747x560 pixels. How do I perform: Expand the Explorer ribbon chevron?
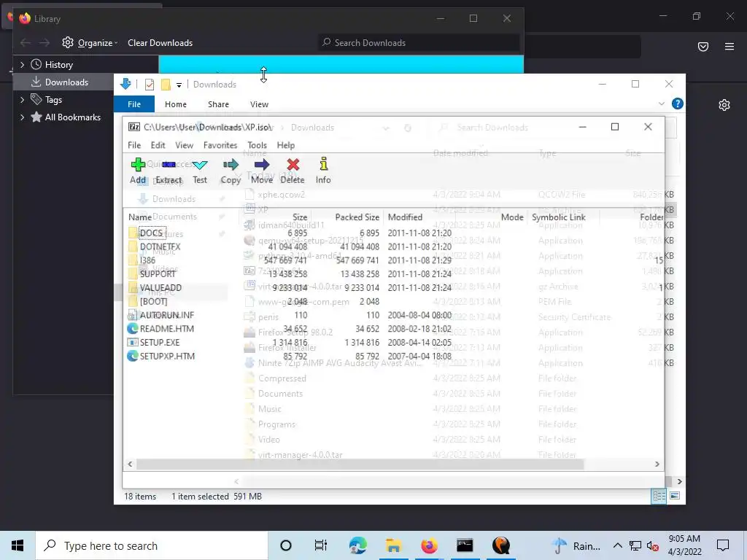click(661, 104)
